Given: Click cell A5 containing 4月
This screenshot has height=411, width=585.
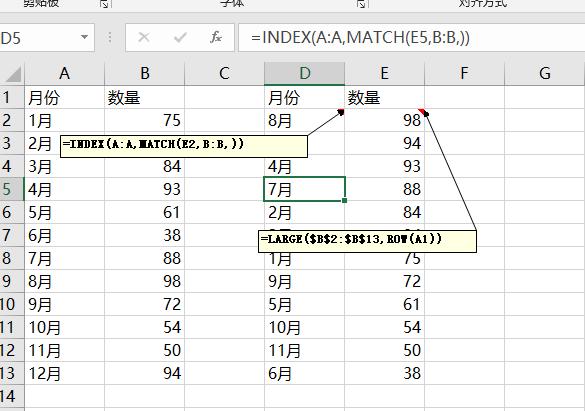Looking at the screenshot, I should click(x=65, y=189).
